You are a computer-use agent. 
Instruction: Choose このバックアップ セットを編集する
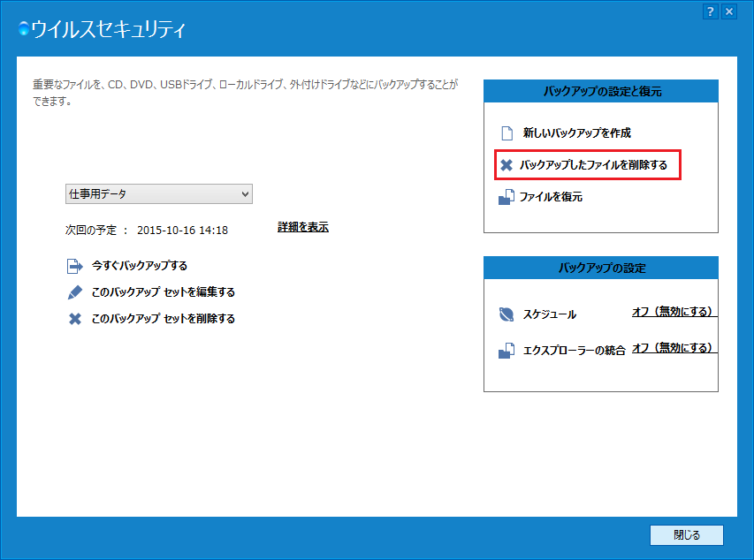coord(163,291)
